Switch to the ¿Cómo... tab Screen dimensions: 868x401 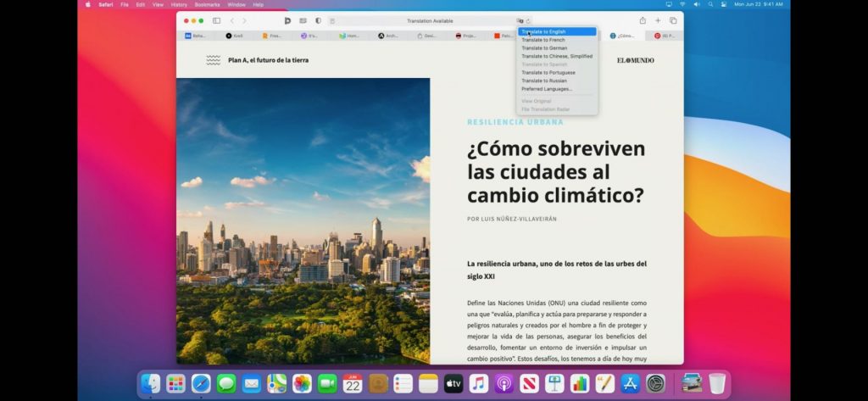623,36
